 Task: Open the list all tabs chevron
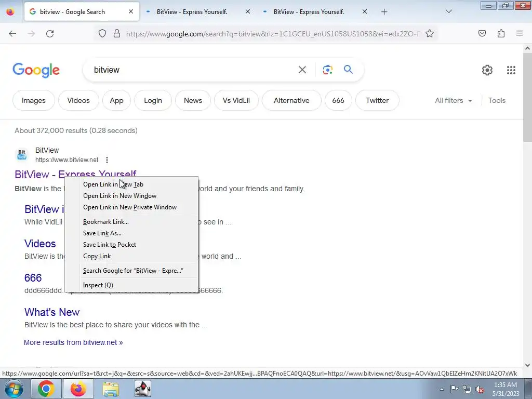pyautogui.click(x=448, y=12)
